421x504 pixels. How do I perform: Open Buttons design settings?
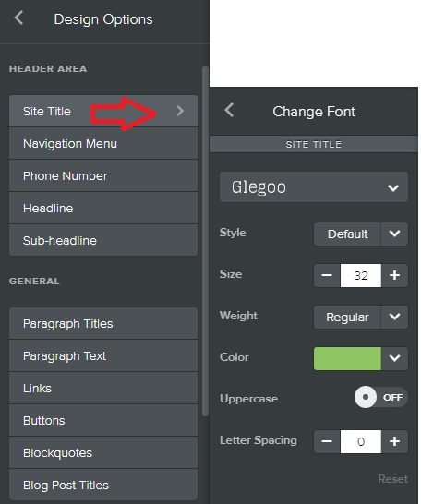pyautogui.click(x=103, y=420)
